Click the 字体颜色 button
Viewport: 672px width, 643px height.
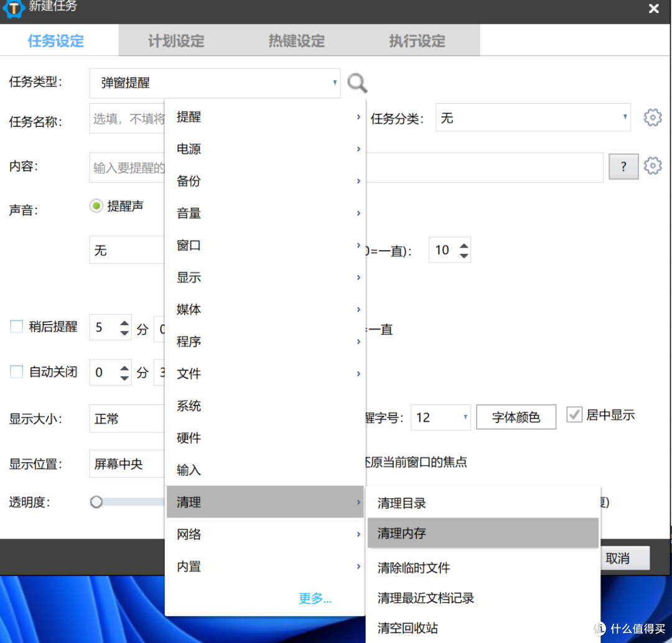(x=516, y=417)
